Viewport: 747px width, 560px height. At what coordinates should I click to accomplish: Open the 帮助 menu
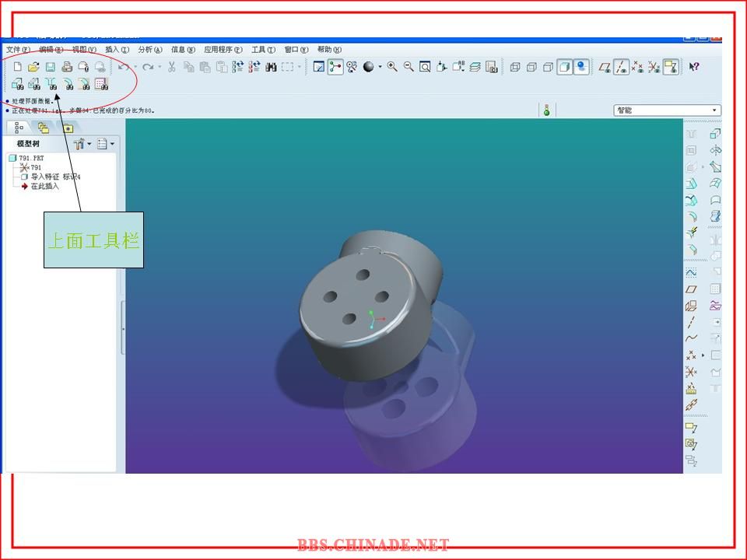coord(329,50)
